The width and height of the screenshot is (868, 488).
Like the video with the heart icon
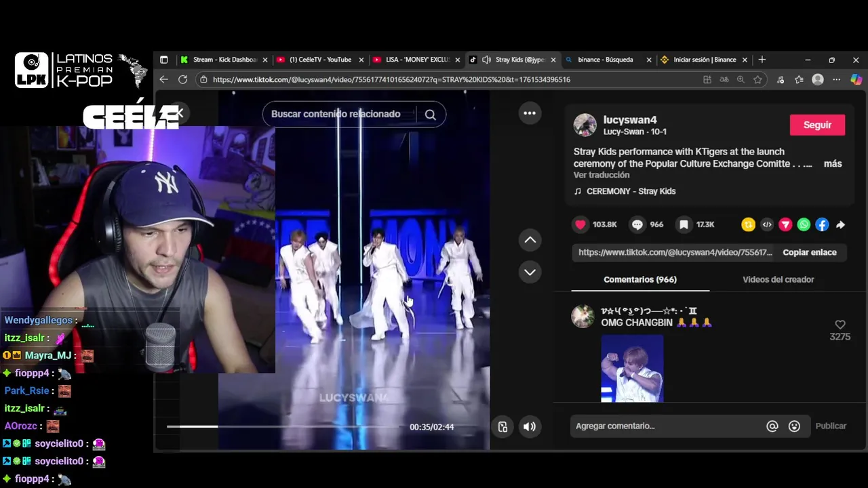580,224
